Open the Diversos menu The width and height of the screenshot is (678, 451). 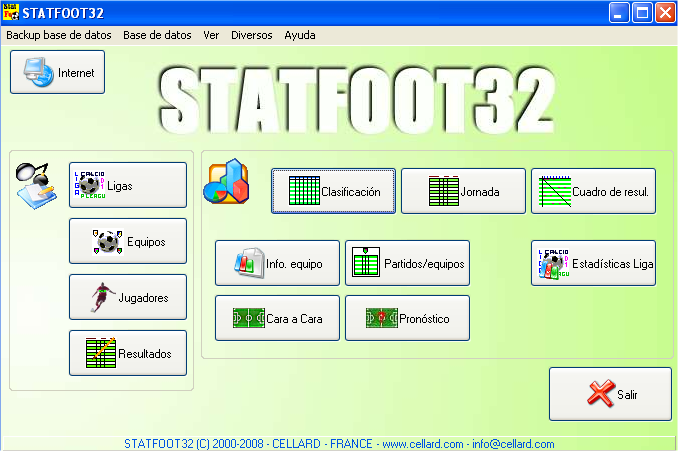pyautogui.click(x=252, y=35)
